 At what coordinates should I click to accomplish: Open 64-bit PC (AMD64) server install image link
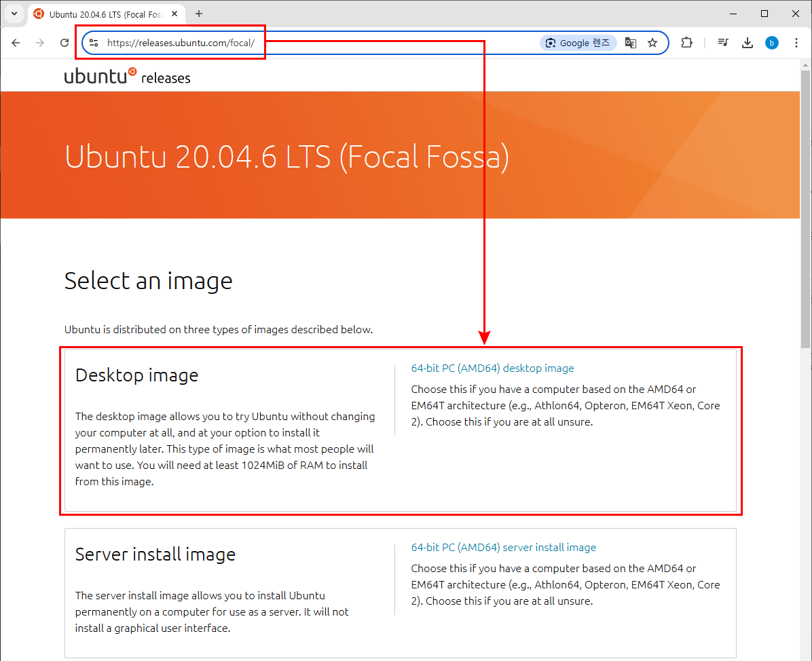pos(503,547)
